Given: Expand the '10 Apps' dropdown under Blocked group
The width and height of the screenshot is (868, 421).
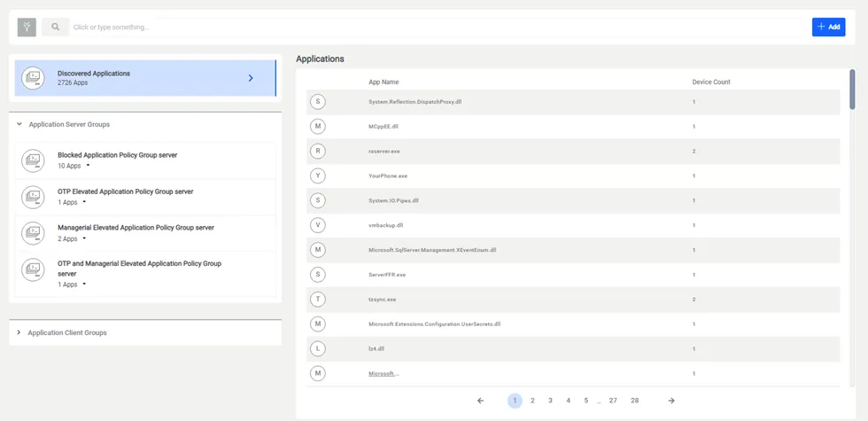Looking at the screenshot, I should pyautogui.click(x=88, y=166).
